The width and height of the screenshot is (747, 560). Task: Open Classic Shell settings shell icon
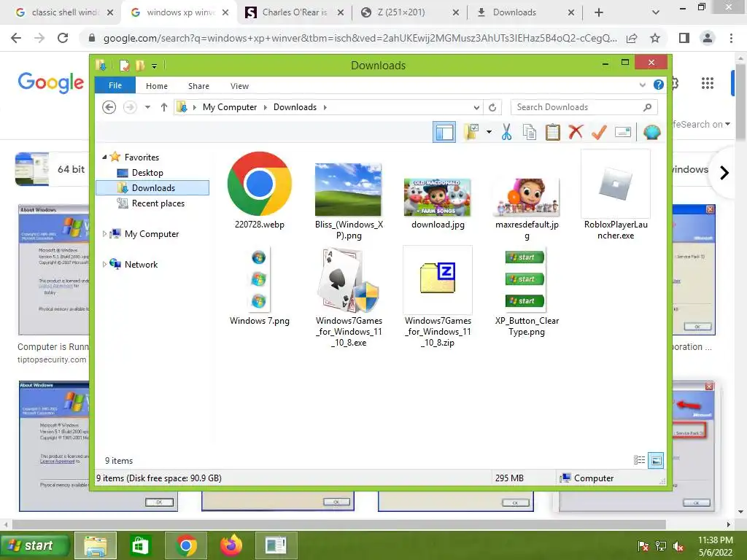pyautogui.click(x=651, y=132)
